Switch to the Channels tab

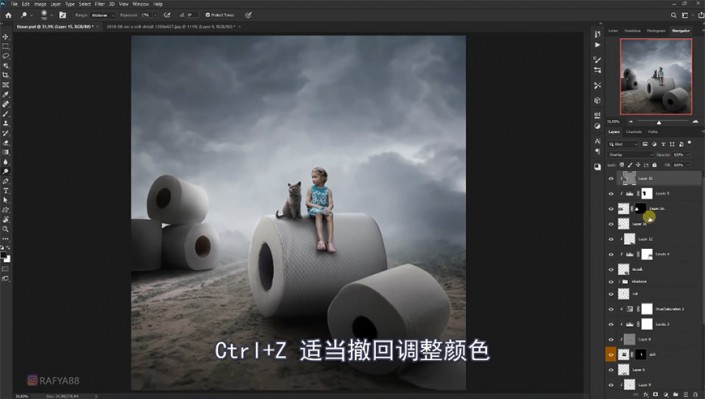click(634, 132)
